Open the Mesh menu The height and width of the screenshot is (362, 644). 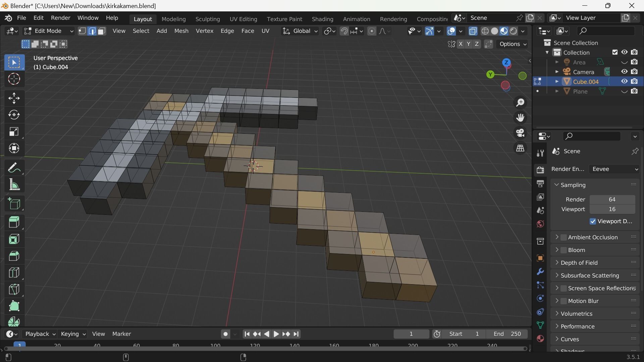coord(181,31)
